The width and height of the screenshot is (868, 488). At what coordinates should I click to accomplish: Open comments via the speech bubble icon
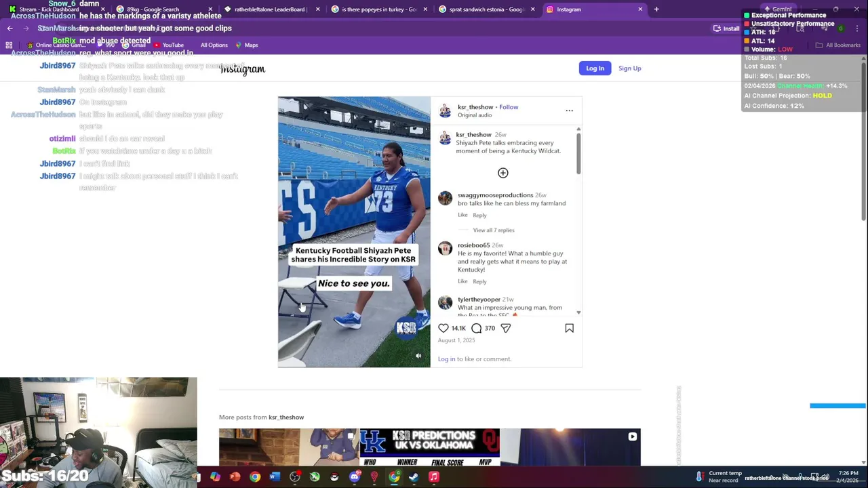[477, 328]
